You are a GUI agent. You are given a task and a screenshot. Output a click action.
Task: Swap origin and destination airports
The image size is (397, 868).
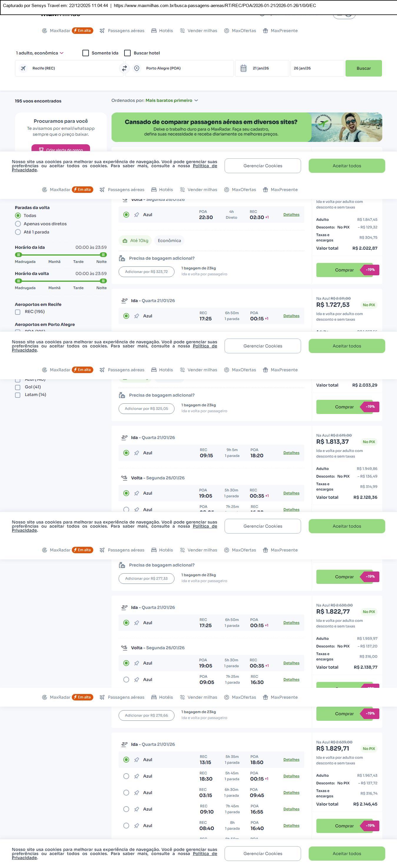pyautogui.click(x=124, y=68)
